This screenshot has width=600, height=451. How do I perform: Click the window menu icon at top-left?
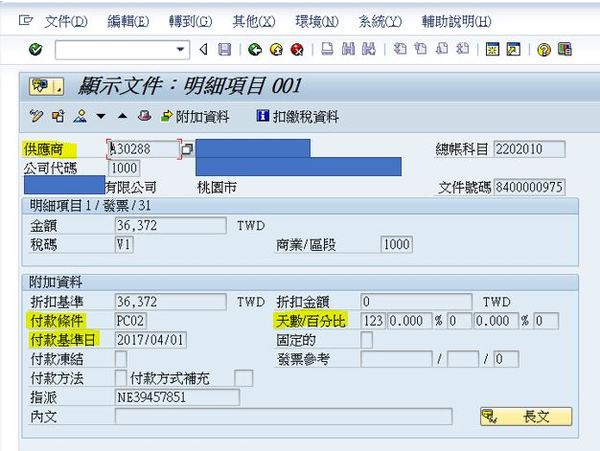tap(26, 20)
